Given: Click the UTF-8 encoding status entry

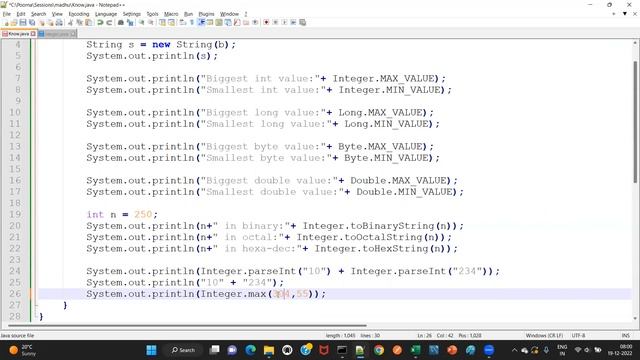Looking at the screenshot, I should pos(578,336).
